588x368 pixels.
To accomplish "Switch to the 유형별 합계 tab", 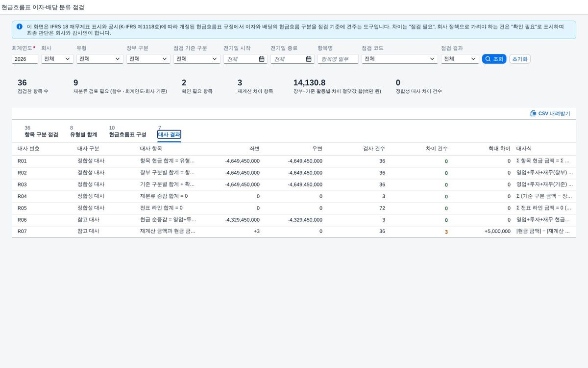I will pyautogui.click(x=83, y=134).
